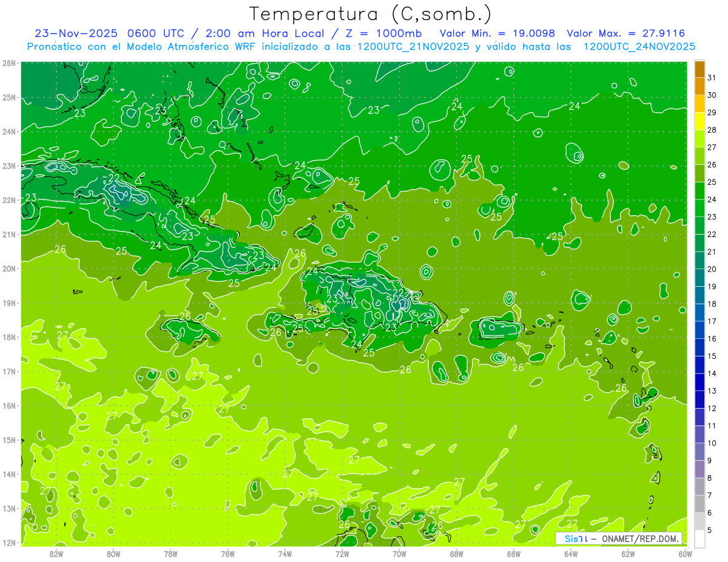The image size is (728, 562).
Task: Click the '64W' longitude axis label
Action: click(571, 553)
